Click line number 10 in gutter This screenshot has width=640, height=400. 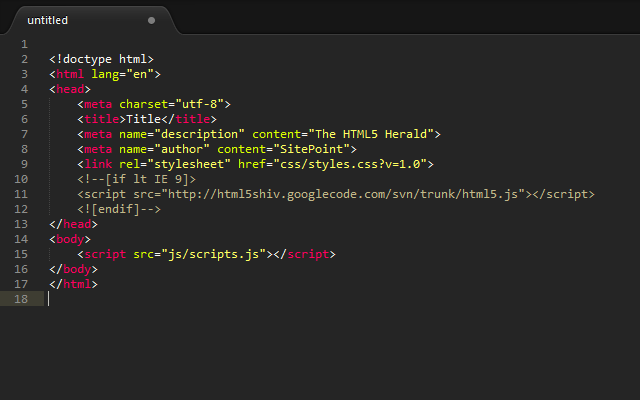click(21, 179)
